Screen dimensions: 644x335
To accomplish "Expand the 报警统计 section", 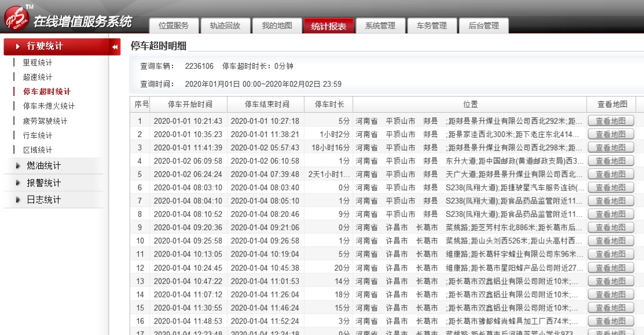I will (43, 183).
